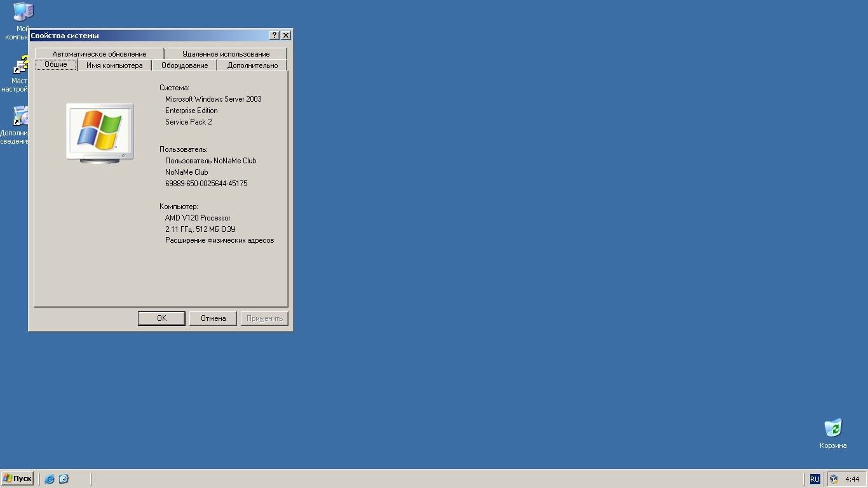Select the Общие tab
Screen dimensions: 868x488
coord(56,64)
